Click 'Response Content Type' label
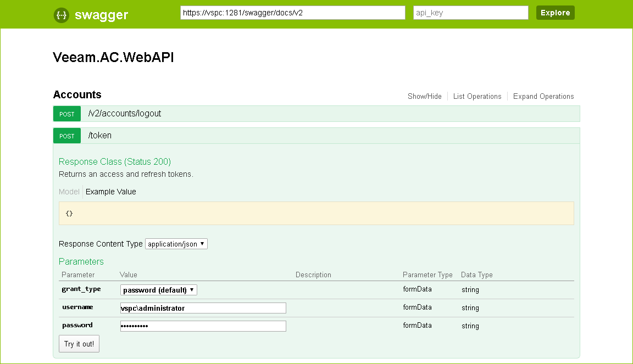The image size is (633, 364). (101, 244)
